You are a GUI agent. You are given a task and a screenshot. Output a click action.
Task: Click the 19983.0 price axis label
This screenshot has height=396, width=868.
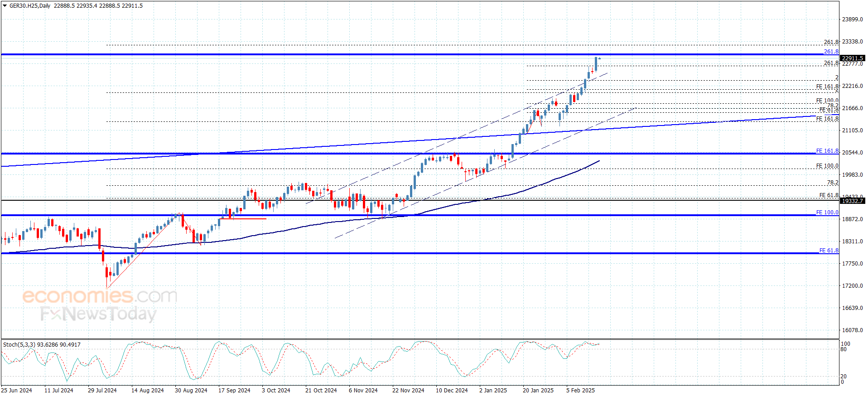(852, 175)
